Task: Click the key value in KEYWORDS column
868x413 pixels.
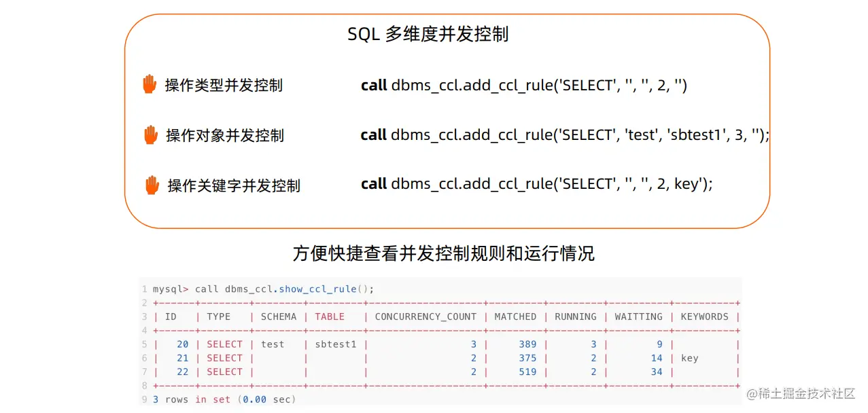Action: (x=689, y=358)
